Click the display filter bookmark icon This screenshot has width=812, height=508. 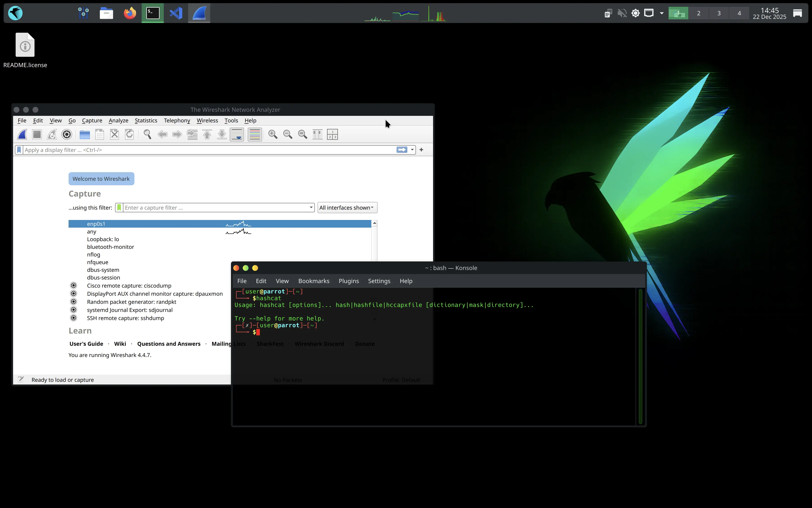click(19, 150)
